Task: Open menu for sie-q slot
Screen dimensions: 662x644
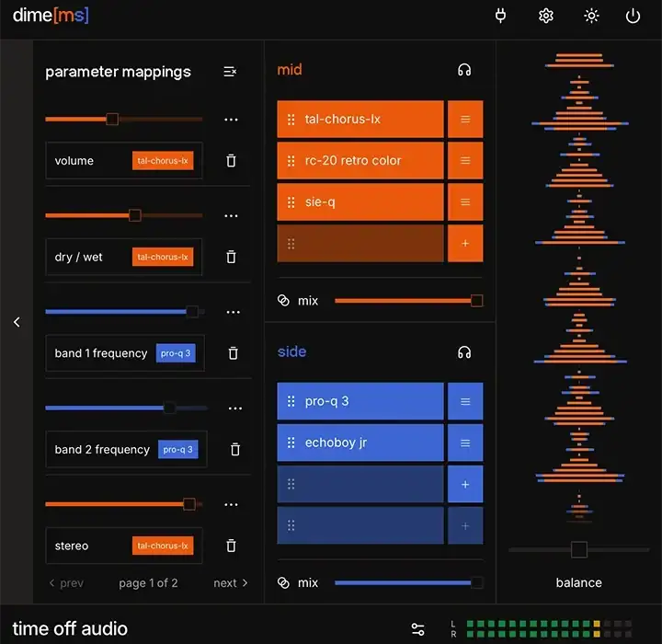Action: (x=465, y=202)
